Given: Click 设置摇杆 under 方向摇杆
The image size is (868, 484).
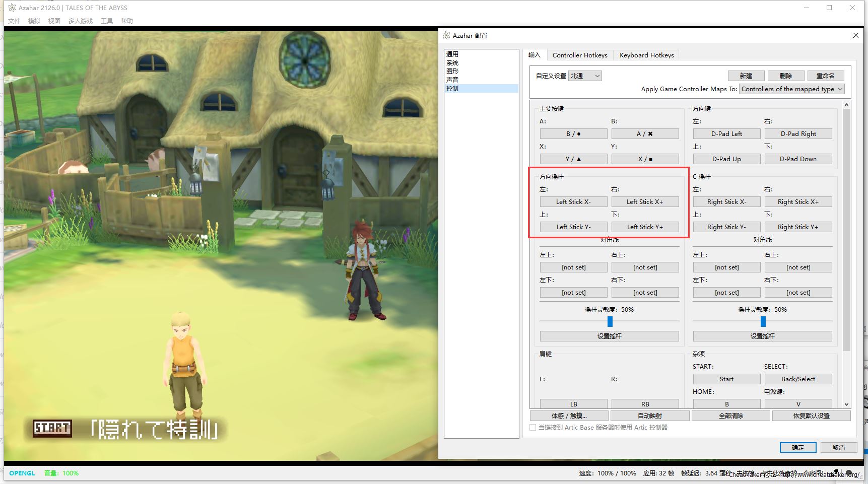Looking at the screenshot, I should pyautogui.click(x=610, y=336).
